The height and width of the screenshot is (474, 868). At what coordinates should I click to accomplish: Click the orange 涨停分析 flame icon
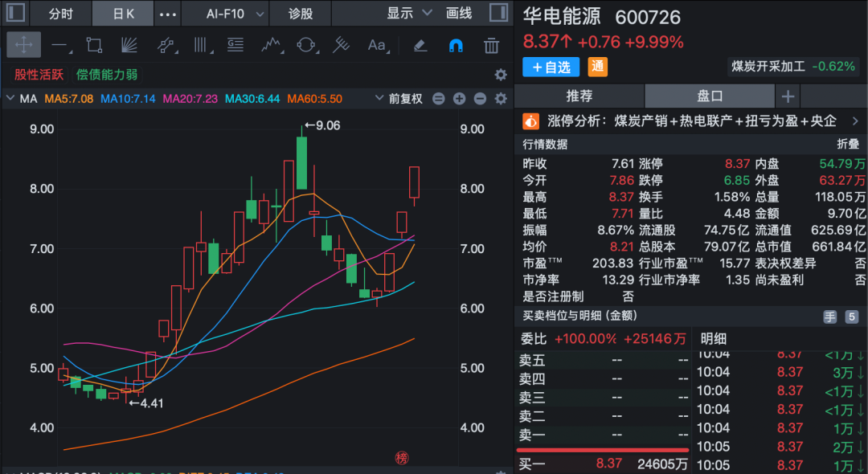coord(530,121)
